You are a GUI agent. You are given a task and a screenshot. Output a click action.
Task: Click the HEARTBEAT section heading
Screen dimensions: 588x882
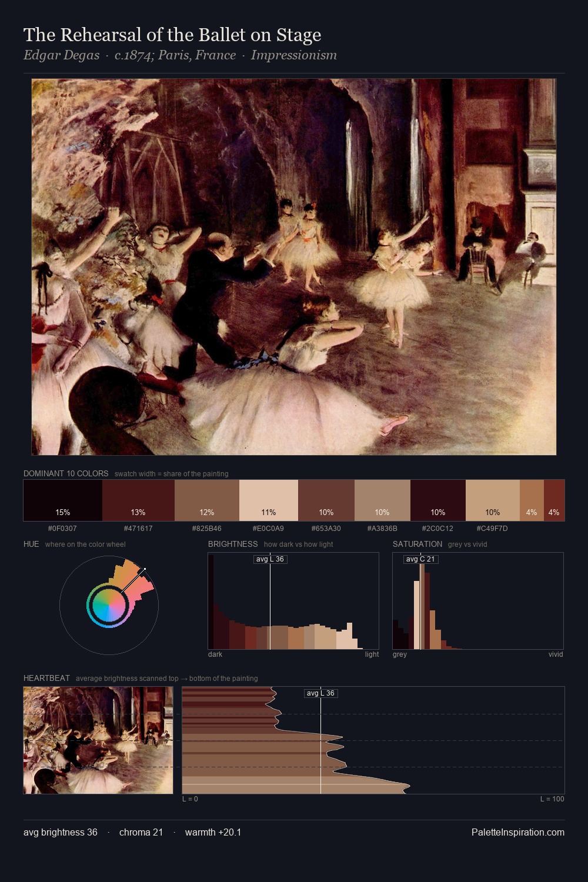(x=46, y=678)
